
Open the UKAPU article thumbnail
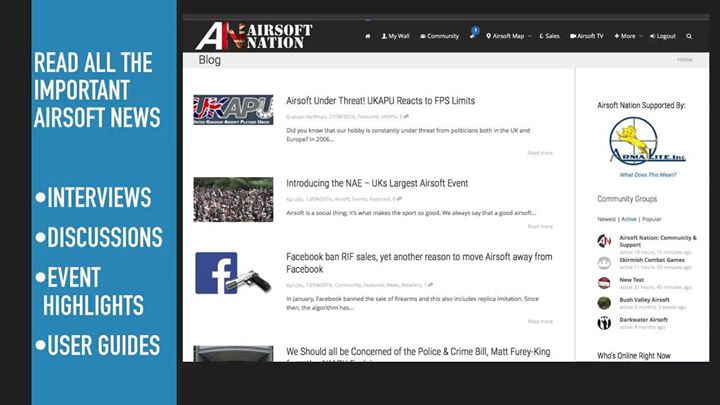point(233,110)
